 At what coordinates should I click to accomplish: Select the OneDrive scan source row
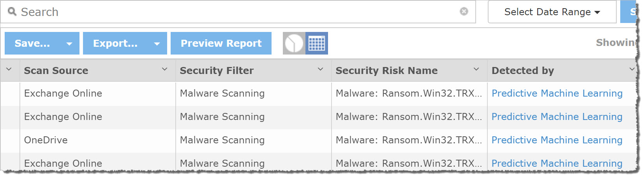tap(46, 140)
